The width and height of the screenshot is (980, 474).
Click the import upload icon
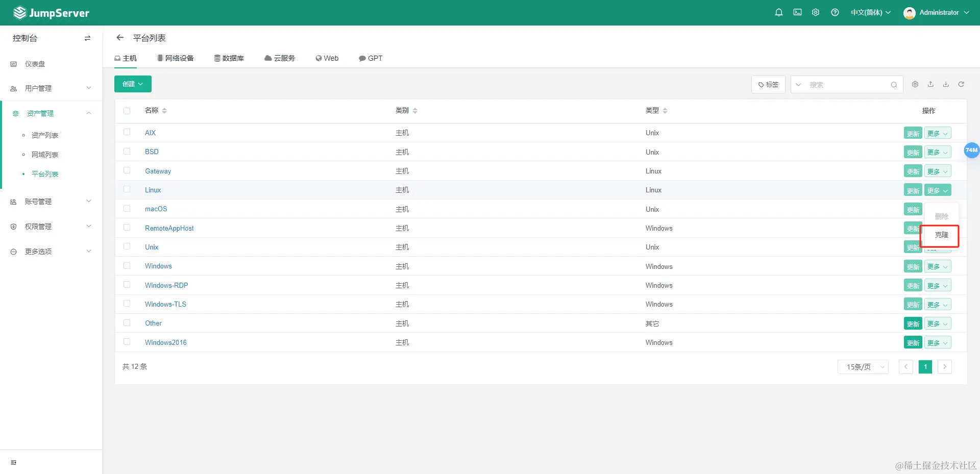[x=930, y=84]
